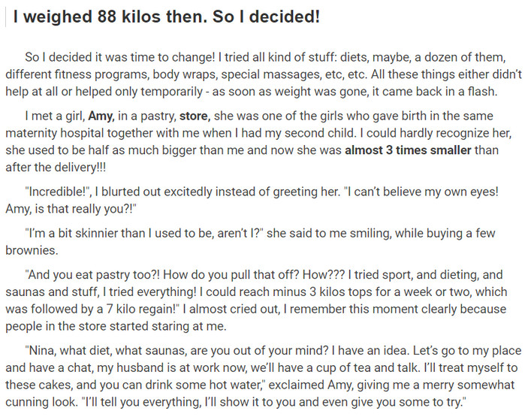Click the bold word "store,"
The height and width of the screenshot is (420, 525).
click(x=195, y=116)
